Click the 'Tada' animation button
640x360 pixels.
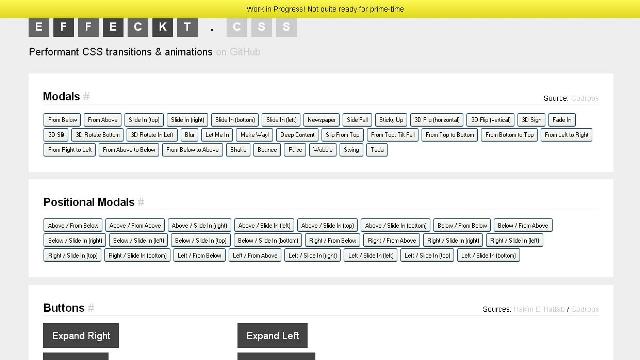pyautogui.click(x=377, y=150)
